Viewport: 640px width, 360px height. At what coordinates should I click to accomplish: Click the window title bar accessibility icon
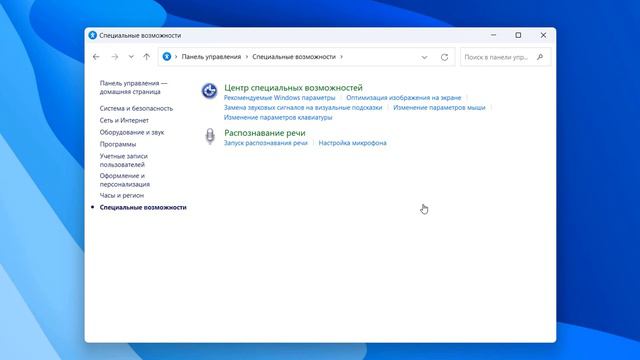(x=93, y=36)
